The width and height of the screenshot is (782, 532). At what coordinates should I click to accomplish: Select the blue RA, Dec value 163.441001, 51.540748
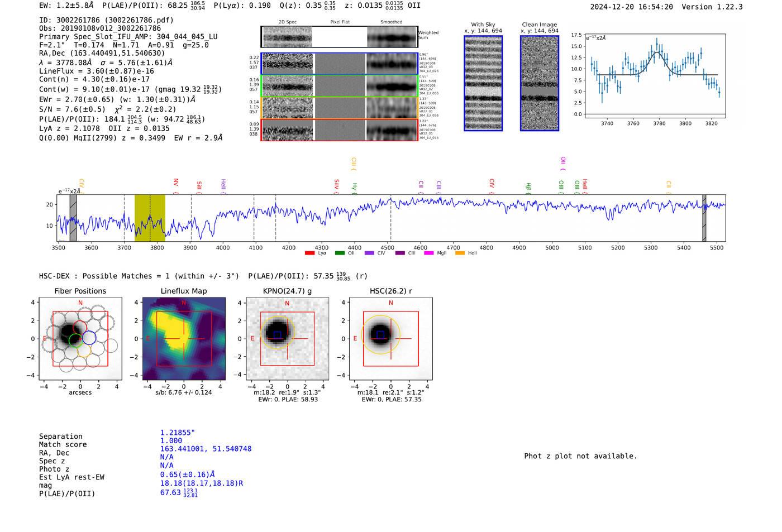coord(206,449)
